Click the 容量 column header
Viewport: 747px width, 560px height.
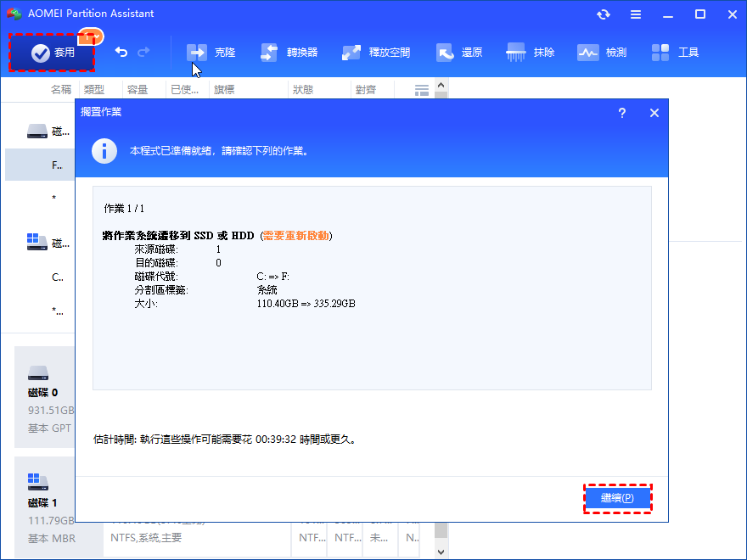point(138,90)
